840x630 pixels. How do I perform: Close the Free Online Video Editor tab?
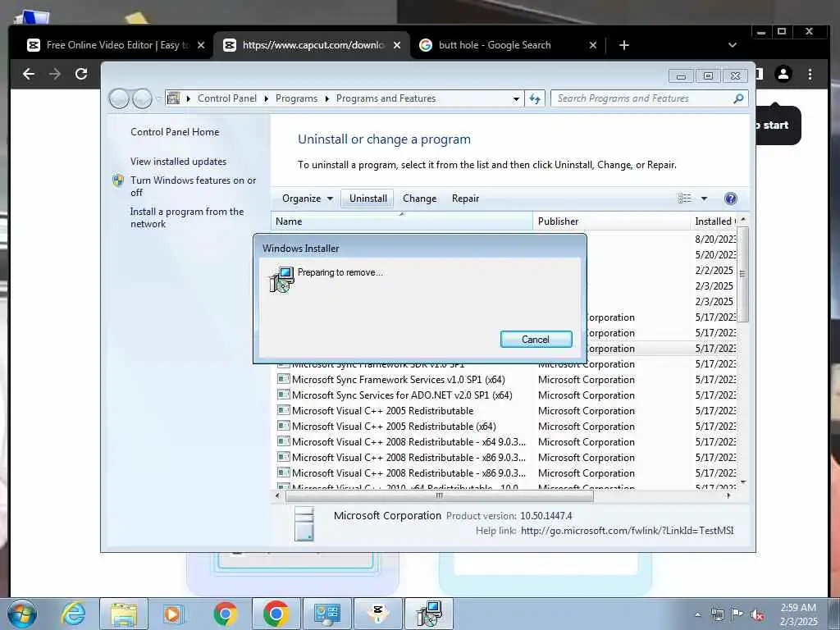[201, 45]
